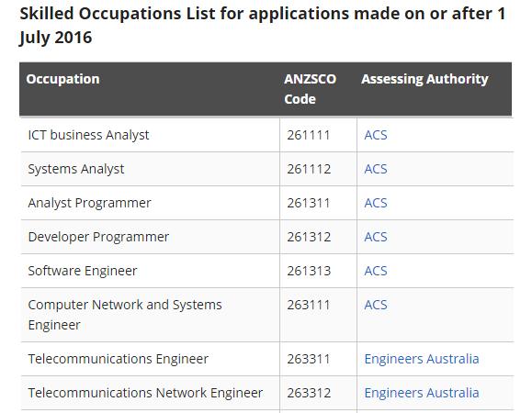The height and width of the screenshot is (413, 532).
Task: Click ANZSCO code 261312
Action: 309,237
